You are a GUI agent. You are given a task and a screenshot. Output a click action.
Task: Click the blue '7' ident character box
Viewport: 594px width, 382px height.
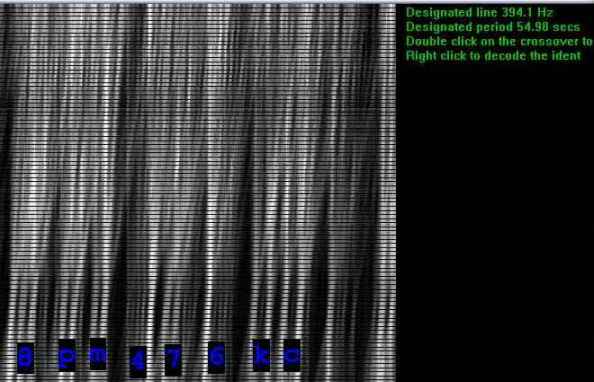click(173, 360)
